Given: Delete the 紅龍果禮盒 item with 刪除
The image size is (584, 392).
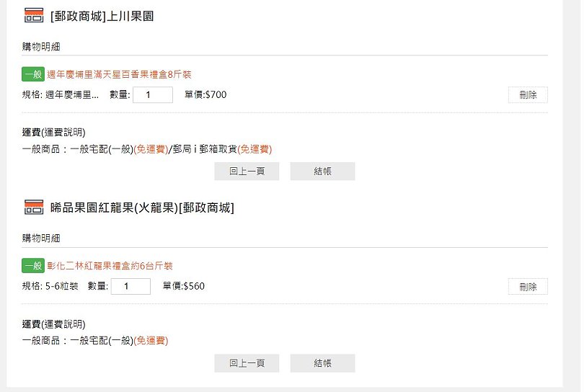Looking at the screenshot, I should click(528, 287).
